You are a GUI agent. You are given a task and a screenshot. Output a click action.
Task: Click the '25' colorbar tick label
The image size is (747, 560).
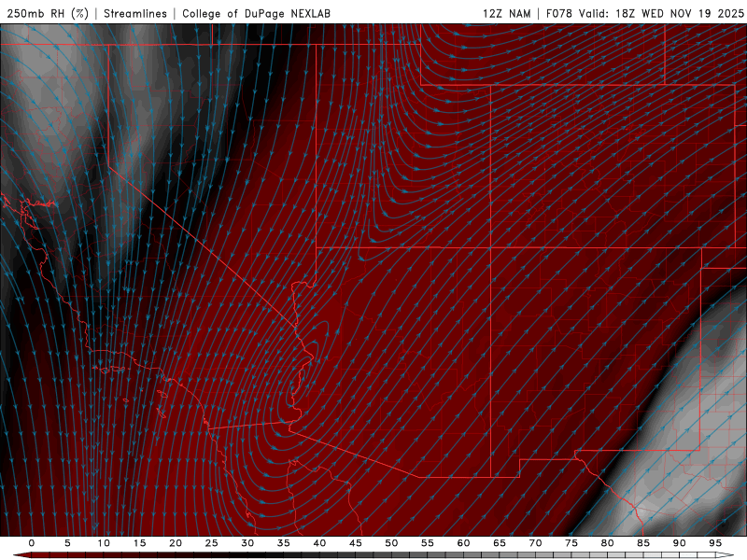(x=212, y=543)
